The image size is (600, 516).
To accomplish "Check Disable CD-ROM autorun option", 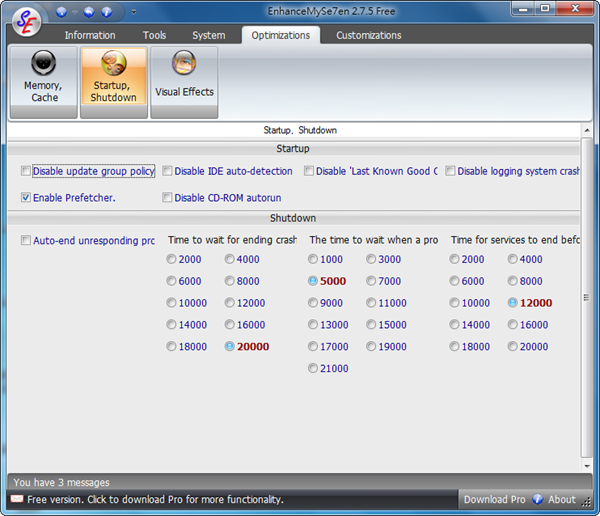I will click(x=168, y=198).
